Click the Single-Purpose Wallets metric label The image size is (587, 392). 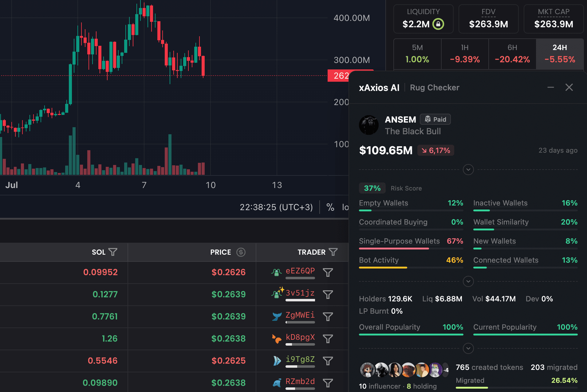point(399,241)
